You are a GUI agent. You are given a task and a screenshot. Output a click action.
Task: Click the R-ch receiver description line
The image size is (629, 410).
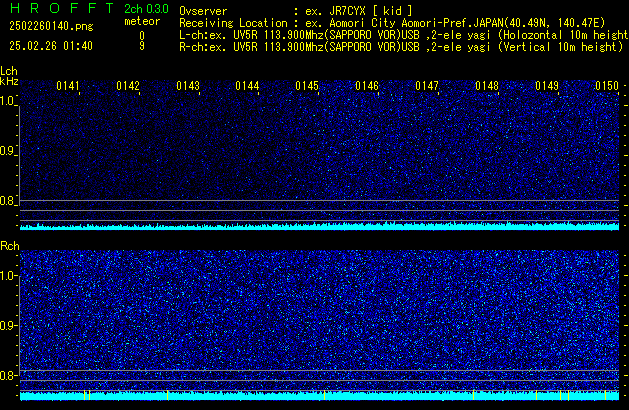401,47
